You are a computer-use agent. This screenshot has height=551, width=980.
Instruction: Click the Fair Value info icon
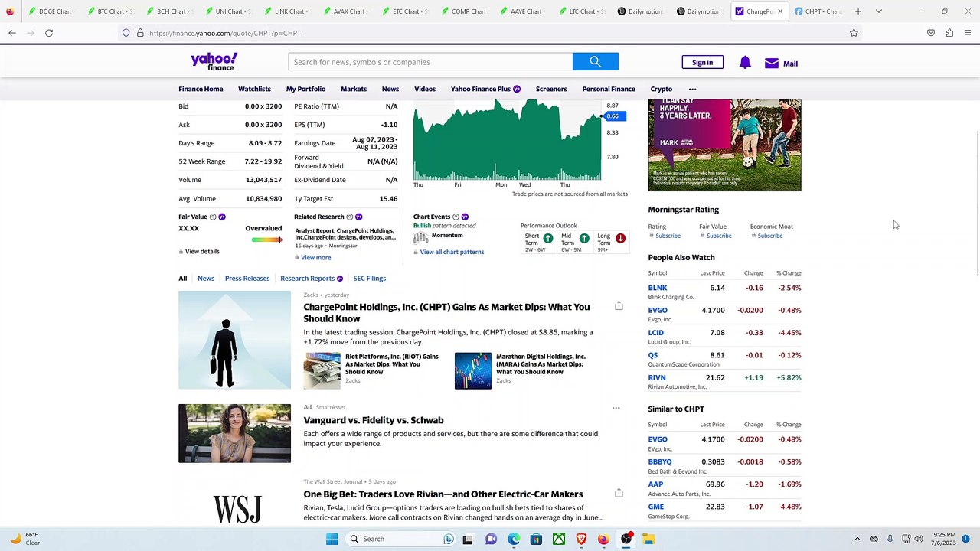(x=213, y=217)
